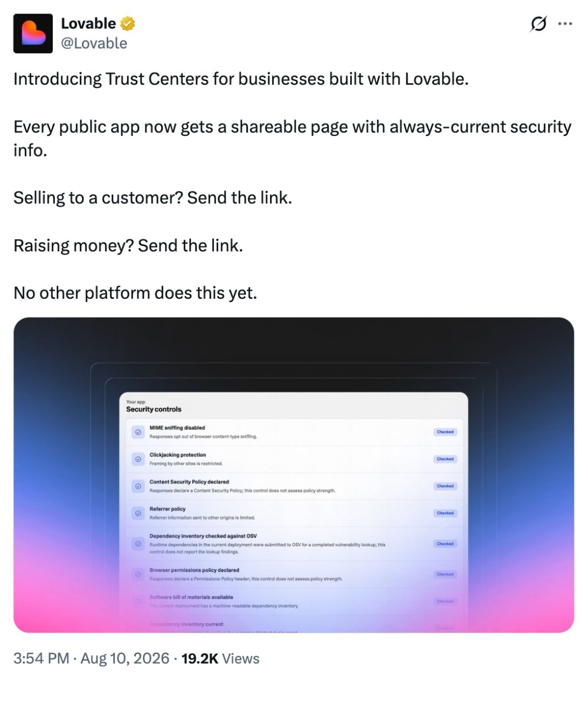Screen dimensions: 582x728
Task: Click the check icon beside Referrer policy
Action: click(x=138, y=513)
